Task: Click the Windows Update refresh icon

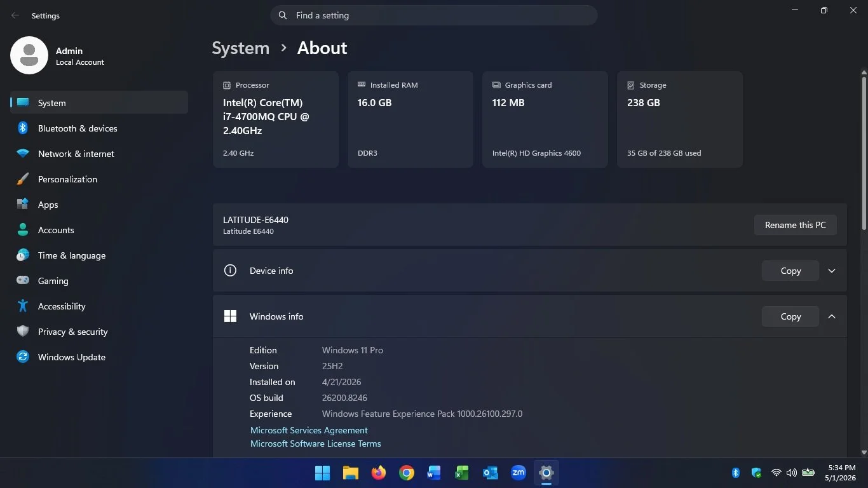Action: [23, 356]
